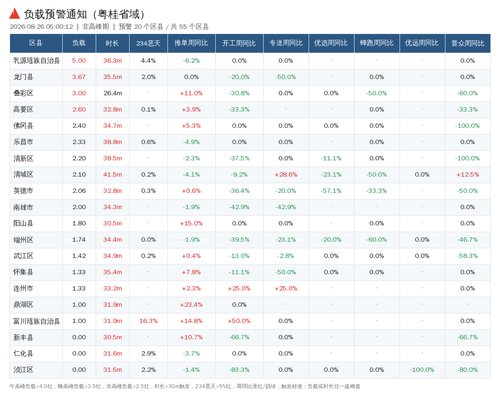The image size is (500, 402).
Task: Select the 龙门县 row name
Action: click(x=23, y=77)
